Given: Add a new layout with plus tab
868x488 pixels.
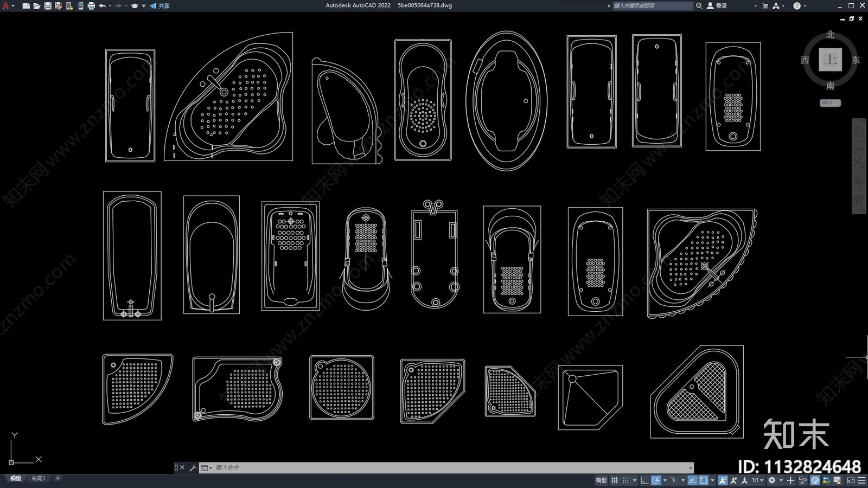Looking at the screenshot, I should coord(58,478).
